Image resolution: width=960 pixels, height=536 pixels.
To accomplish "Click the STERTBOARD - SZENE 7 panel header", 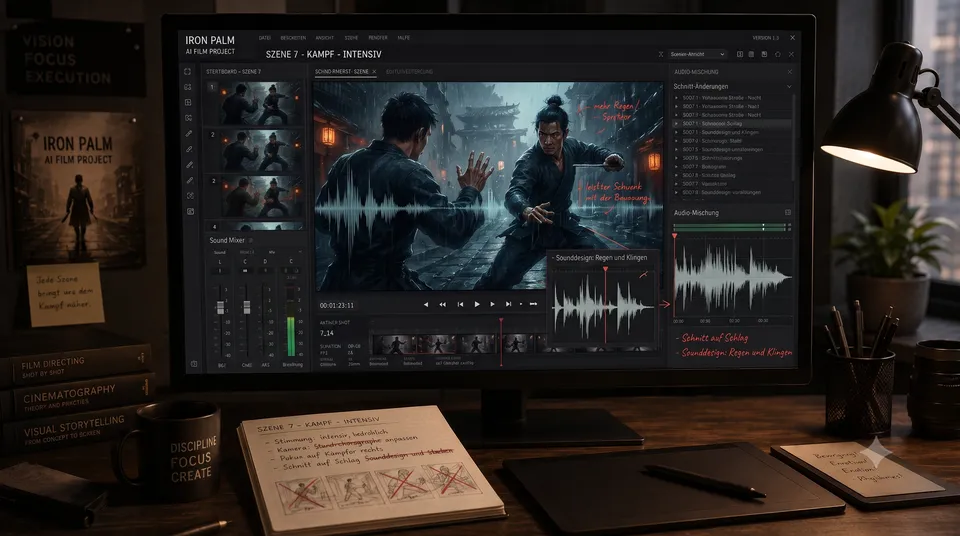I will pyautogui.click(x=233, y=72).
